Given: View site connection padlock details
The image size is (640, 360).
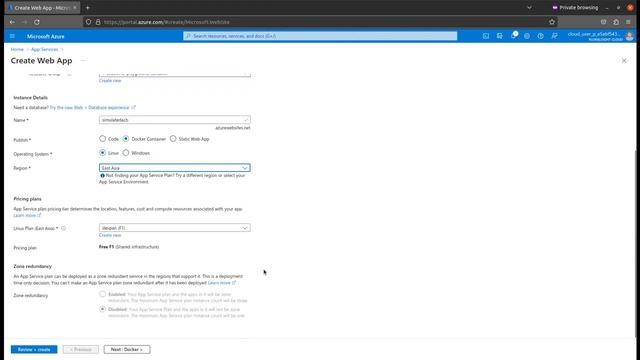Looking at the screenshot, I should tap(98, 22).
